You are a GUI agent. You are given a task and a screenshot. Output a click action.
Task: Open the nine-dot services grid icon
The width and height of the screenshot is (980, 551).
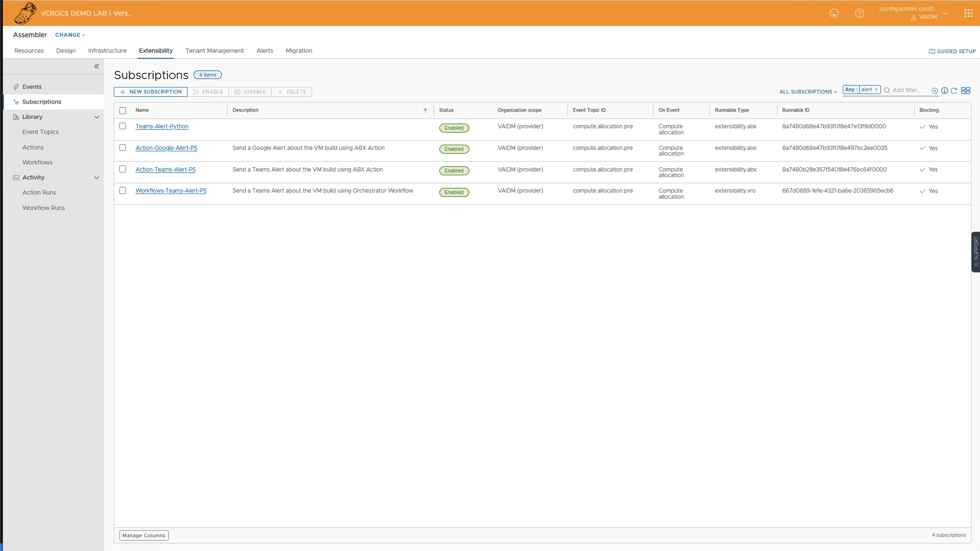click(x=968, y=13)
